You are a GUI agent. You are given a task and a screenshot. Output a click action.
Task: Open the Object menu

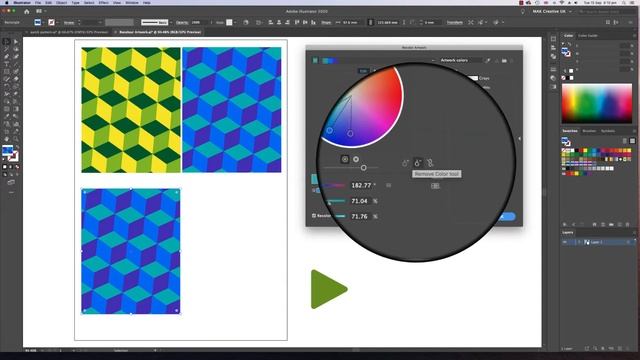tap(61, 2)
